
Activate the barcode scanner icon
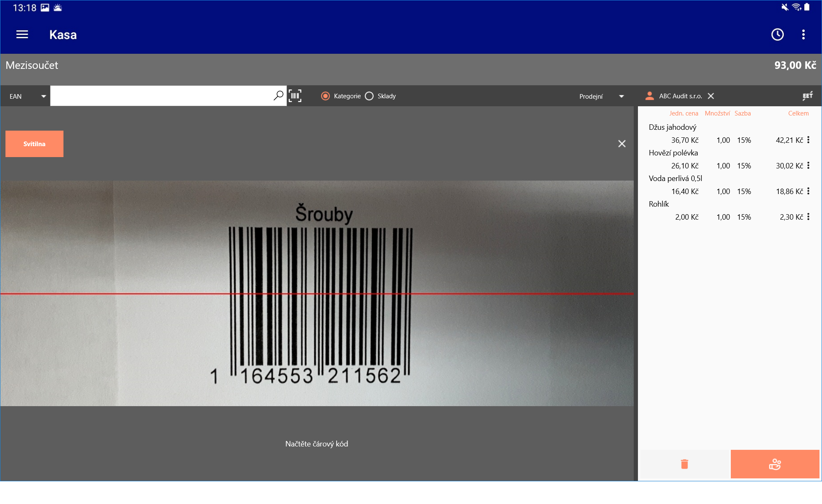[x=295, y=96]
